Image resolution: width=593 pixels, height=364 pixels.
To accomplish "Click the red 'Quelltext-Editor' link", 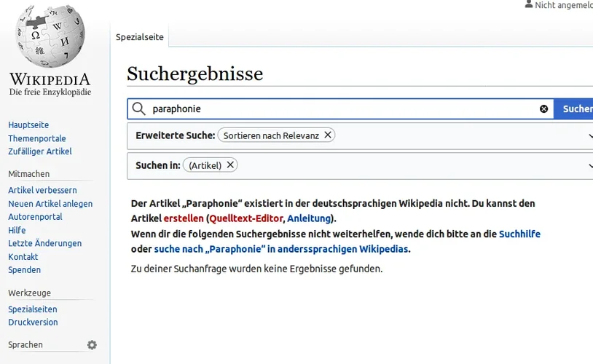I will (x=246, y=218).
